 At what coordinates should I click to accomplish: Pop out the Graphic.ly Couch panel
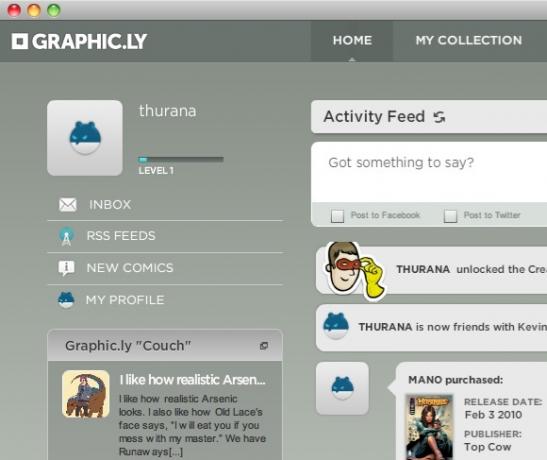pos(264,346)
